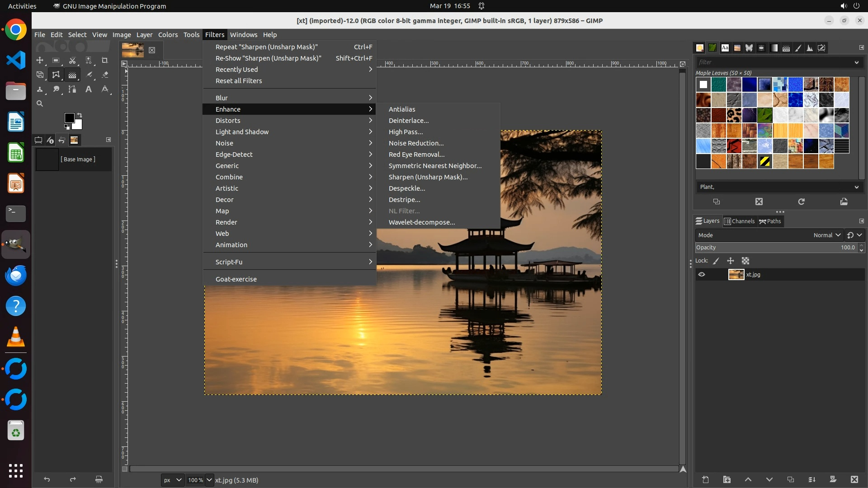868x488 pixels.
Task: Select the Crop tool in the toolbox
Action: point(105,61)
